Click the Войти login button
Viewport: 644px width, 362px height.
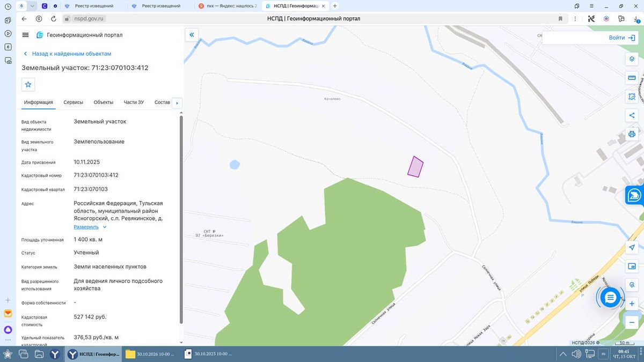622,38
